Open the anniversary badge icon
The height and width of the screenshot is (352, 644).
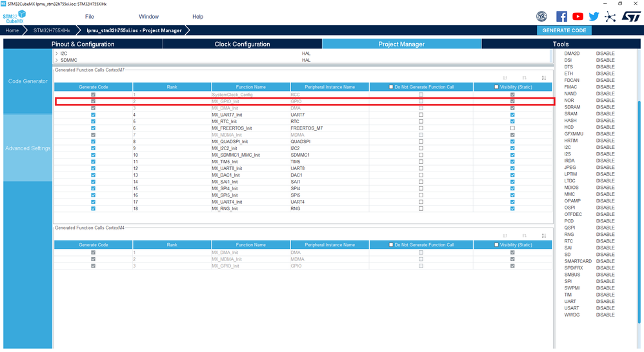tap(542, 16)
